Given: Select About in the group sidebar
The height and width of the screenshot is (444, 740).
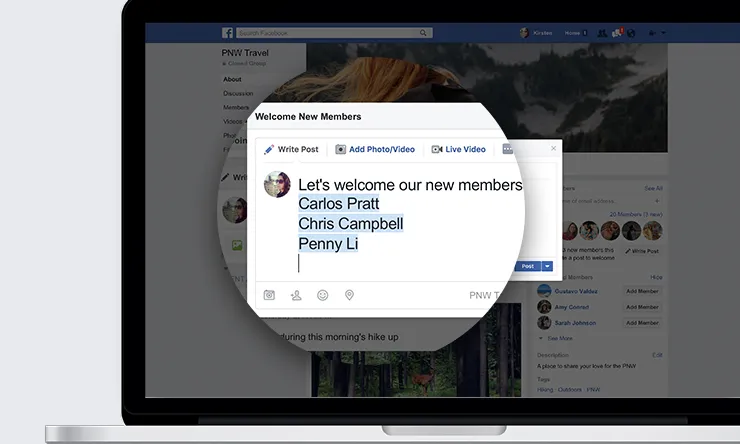Looking at the screenshot, I should pyautogui.click(x=232, y=79).
